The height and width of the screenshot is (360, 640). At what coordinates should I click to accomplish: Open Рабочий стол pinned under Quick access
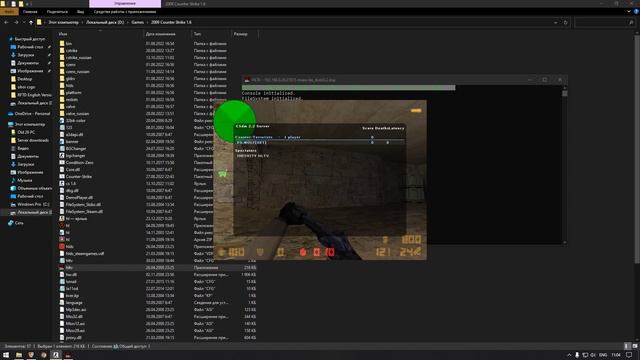point(30,47)
